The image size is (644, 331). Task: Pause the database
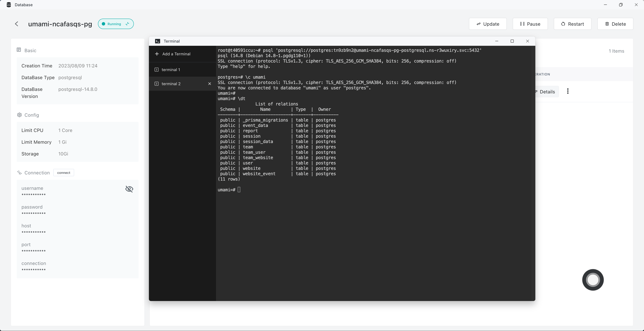pos(530,24)
